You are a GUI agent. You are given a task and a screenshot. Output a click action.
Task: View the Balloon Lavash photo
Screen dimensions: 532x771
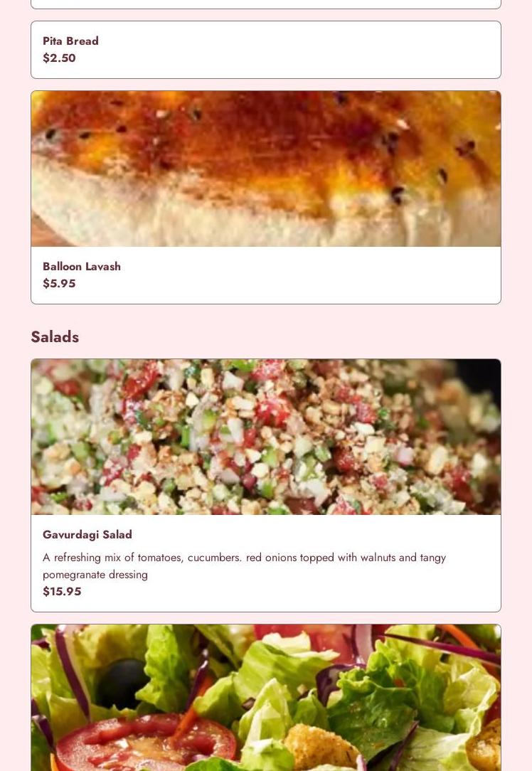[266, 169]
